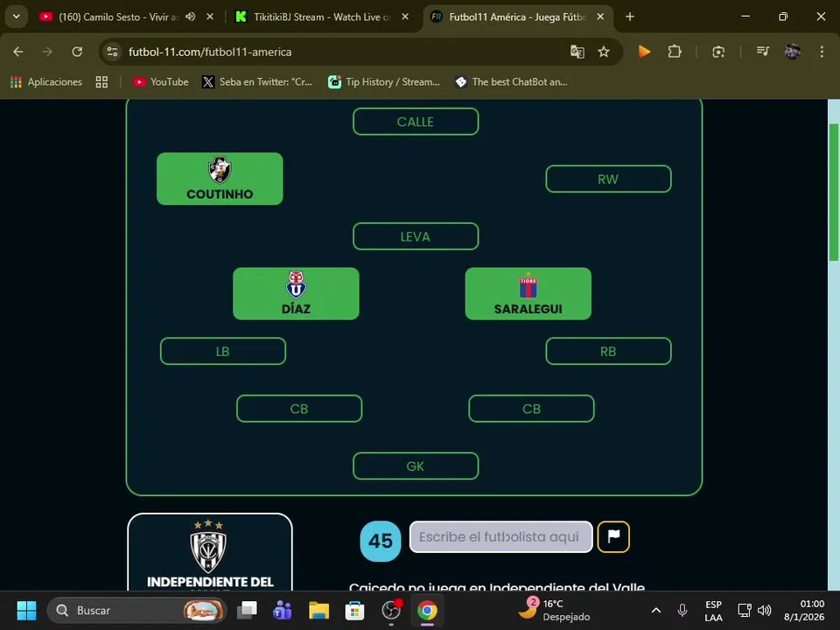This screenshot has width=840, height=630.
Task: Open the 16°C Despejado weather widget
Action: pyautogui.click(x=555, y=610)
